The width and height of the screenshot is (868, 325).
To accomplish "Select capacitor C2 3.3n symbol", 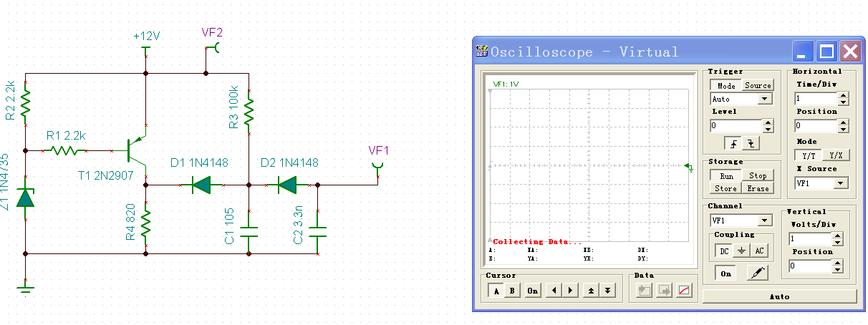I will pyautogui.click(x=317, y=233).
